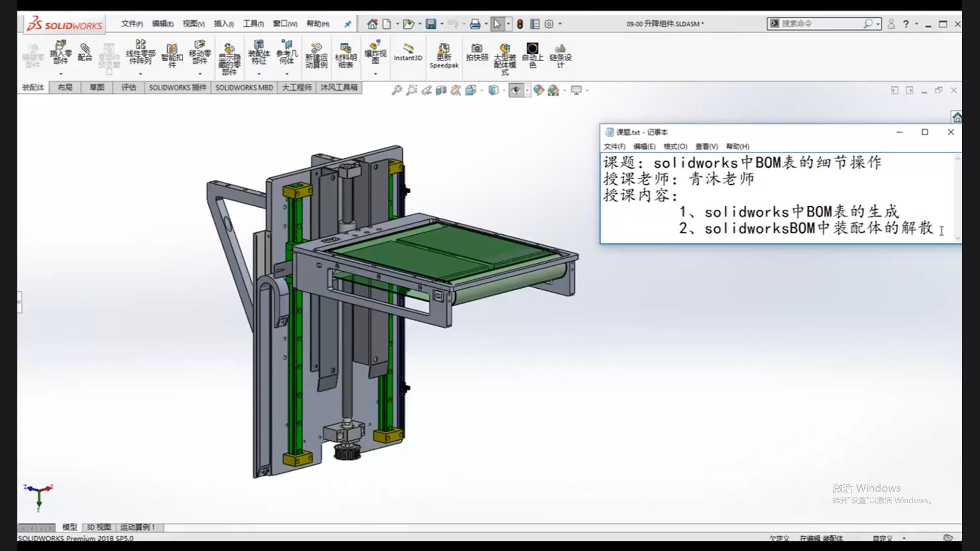
Task: Select Move Component (移动零部件) tool
Action: tap(200, 52)
